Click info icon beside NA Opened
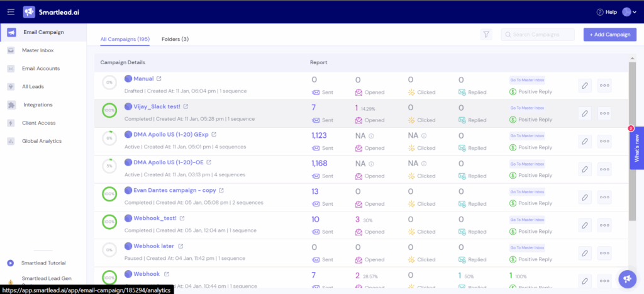Image resolution: width=644 pixels, height=294 pixels. tap(372, 135)
